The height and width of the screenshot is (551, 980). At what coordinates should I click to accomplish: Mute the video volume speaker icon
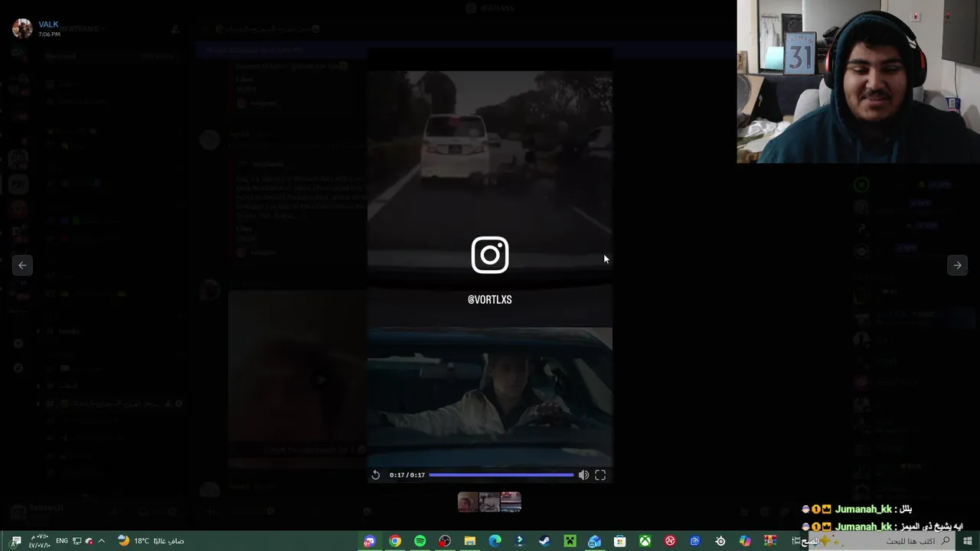pyautogui.click(x=583, y=475)
